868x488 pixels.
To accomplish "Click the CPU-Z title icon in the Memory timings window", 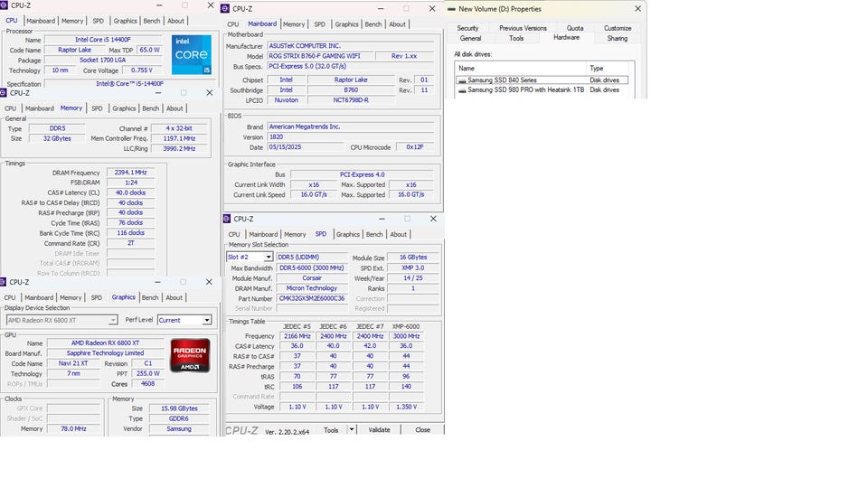I will click(x=3, y=93).
